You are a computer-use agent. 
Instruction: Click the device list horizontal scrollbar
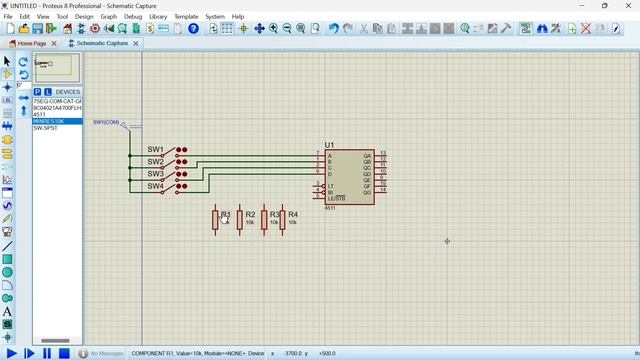(55, 340)
